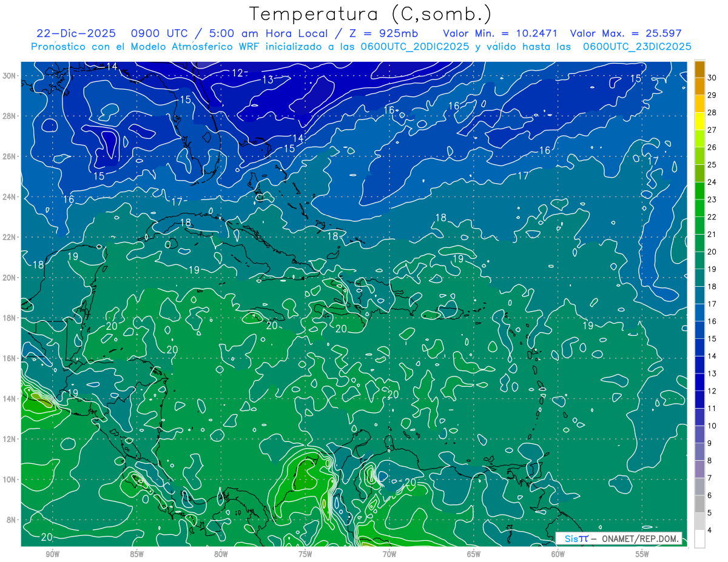Pick the blue 16 degree legend swatch
The width and height of the screenshot is (728, 562).
pos(699,313)
